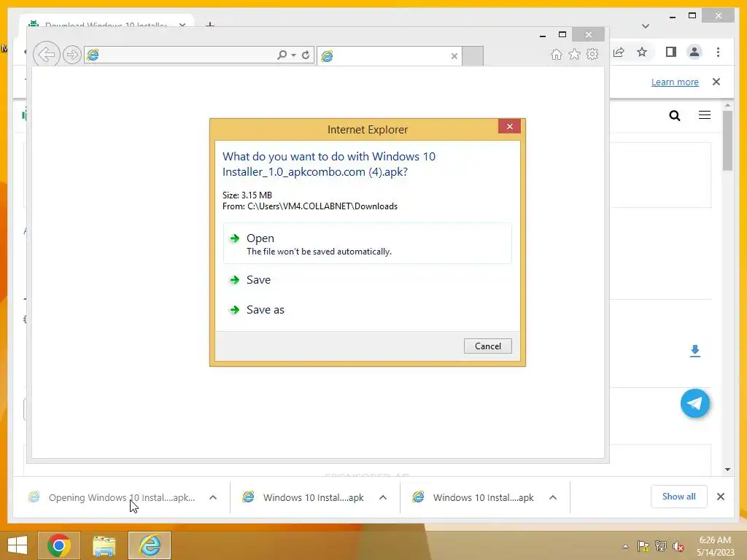The width and height of the screenshot is (747, 560).
Task: Toggle the Chrome side panel icon
Action: point(671,52)
